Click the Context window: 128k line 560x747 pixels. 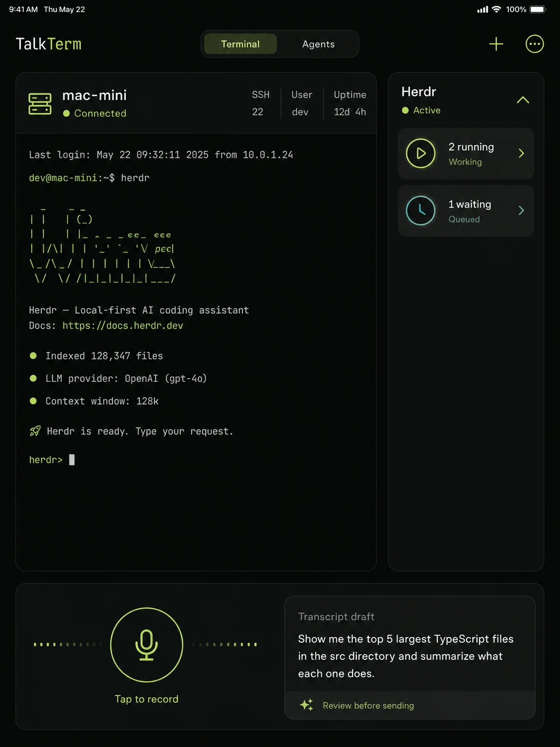pos(102,401)
